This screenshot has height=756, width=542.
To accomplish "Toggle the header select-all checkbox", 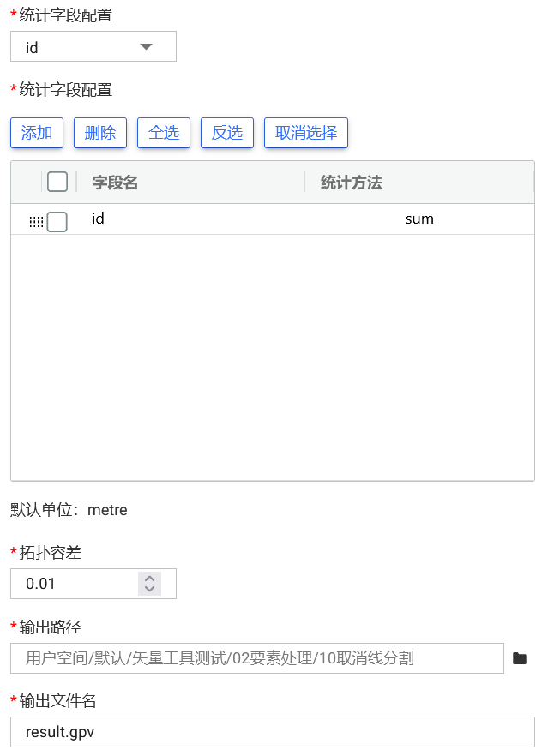I will [x=57, y=182].
